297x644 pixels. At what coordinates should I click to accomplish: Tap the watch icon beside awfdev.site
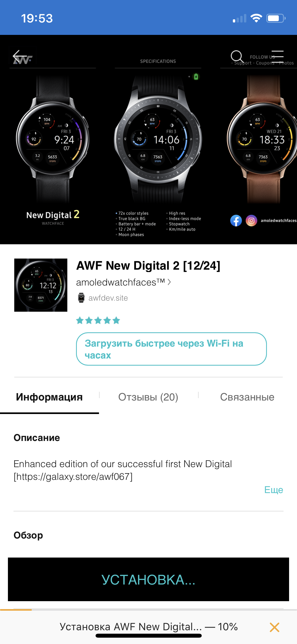[x=81, y=298]
